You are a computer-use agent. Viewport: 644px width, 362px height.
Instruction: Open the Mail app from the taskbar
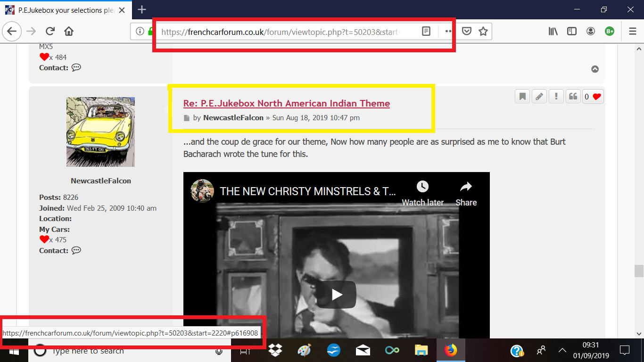[x=363, y=351]
